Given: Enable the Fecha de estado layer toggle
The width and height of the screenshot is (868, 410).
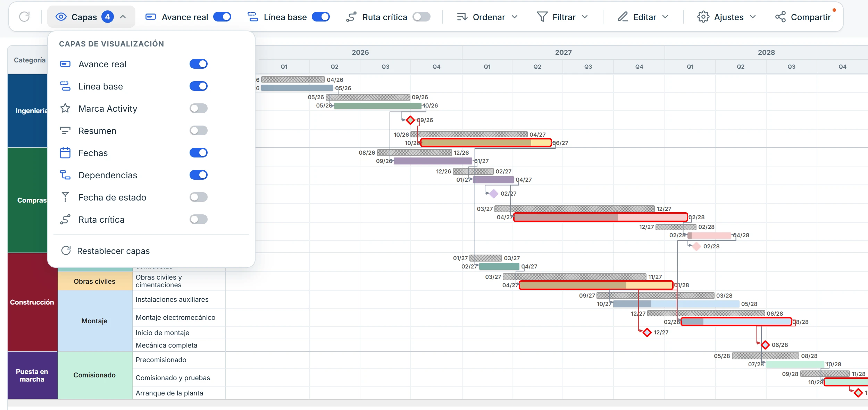Looking at the screenshot, I should click(199, 197).
